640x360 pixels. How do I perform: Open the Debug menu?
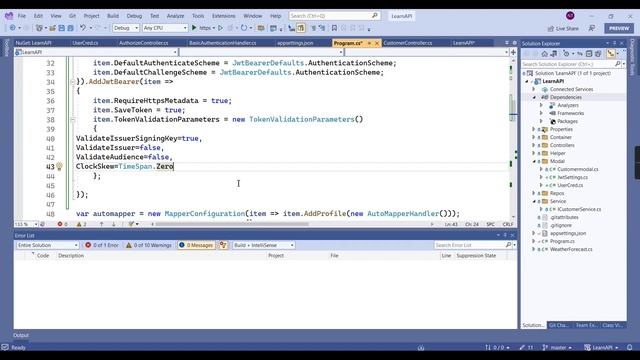[134, 16]
